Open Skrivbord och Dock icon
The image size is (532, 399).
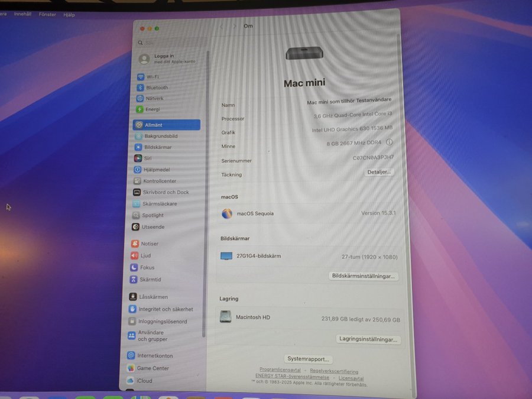click(137, 192)
